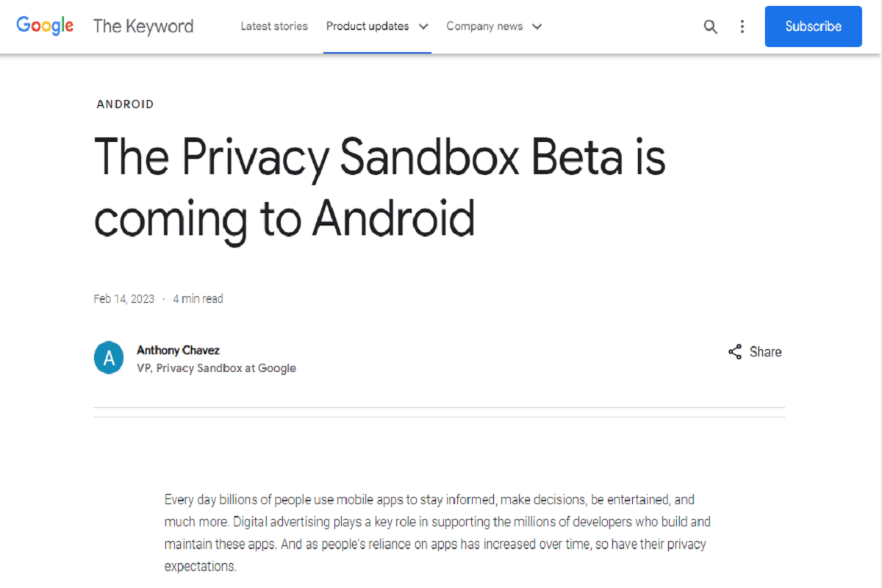
Task: Expand the Company news dropdown chevron
Action: [x=537, y=26]
